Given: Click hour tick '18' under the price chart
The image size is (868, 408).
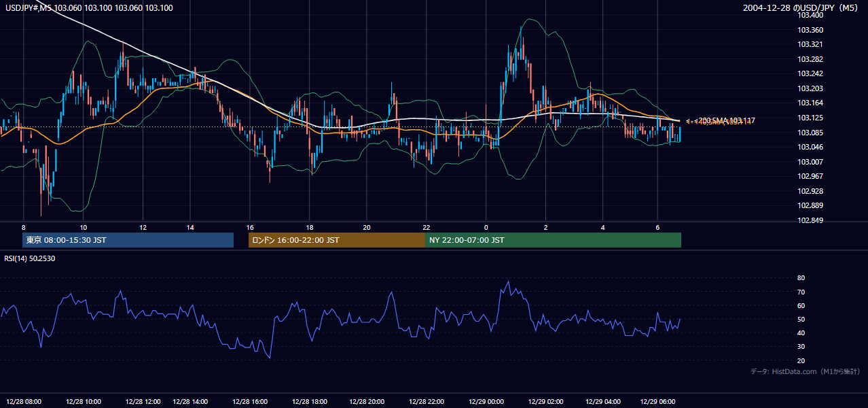Looking at the screenshot, I should coord(309,227).
